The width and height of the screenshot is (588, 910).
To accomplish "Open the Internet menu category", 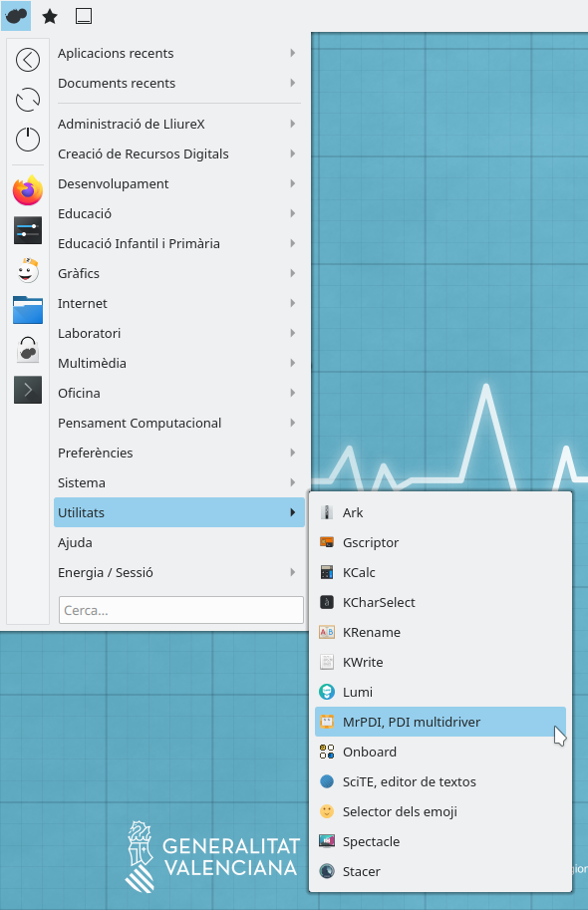I will click(x=178, y=303).
